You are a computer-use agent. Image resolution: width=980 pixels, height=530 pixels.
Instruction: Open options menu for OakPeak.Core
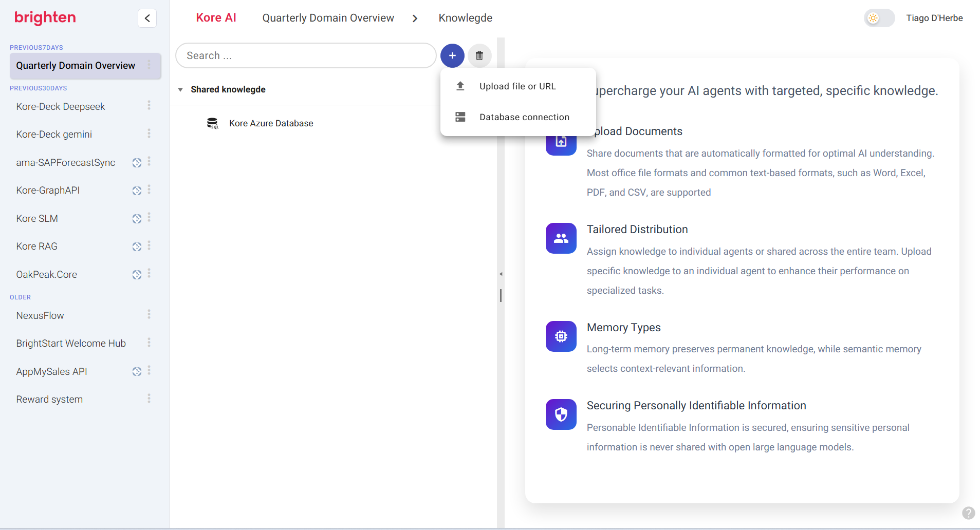click(x=149, y=273)
